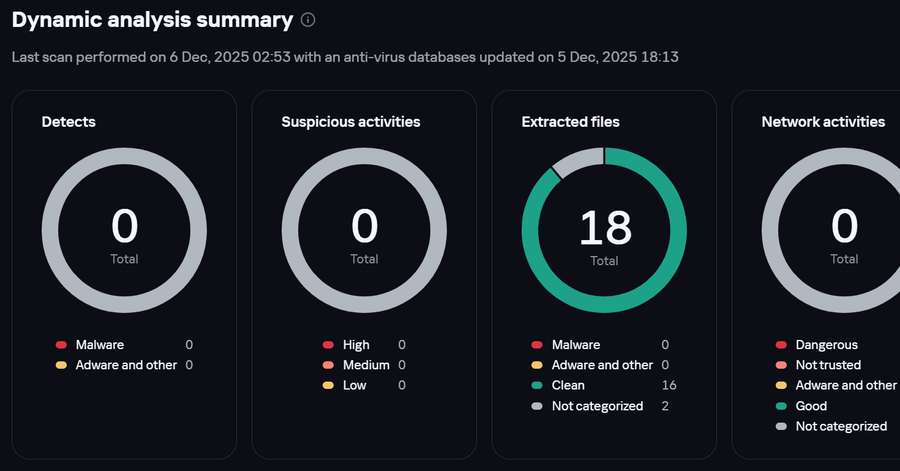Click red High severity legend dot
This screenshot has height=471, width=900.
click(327, 345)
